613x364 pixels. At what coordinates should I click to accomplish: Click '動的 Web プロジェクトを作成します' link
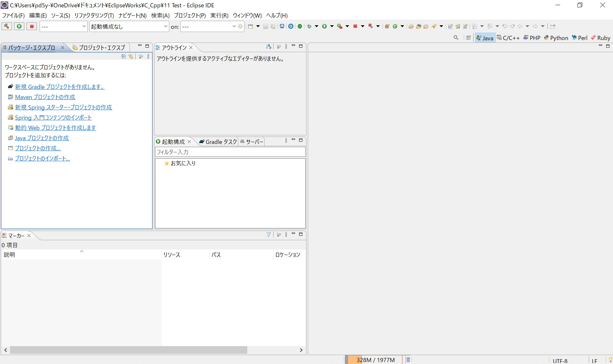pyautogui.click(x=55, y=128)
